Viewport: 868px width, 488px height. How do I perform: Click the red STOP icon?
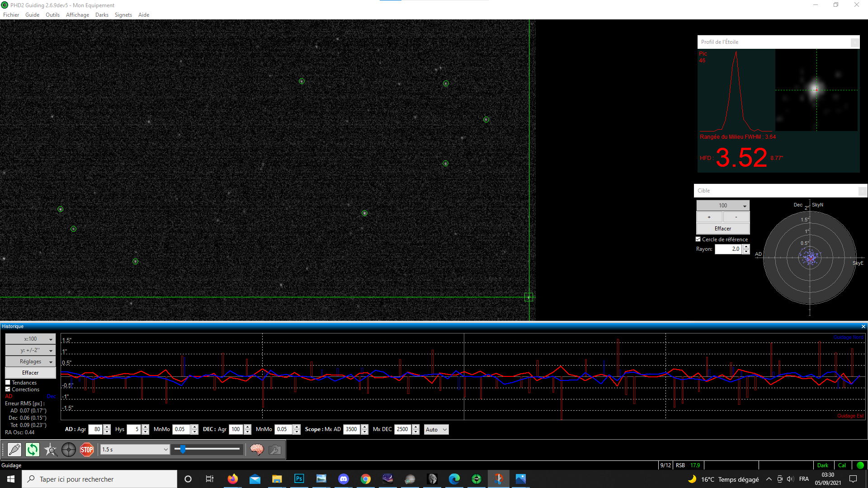coord(87,450)
